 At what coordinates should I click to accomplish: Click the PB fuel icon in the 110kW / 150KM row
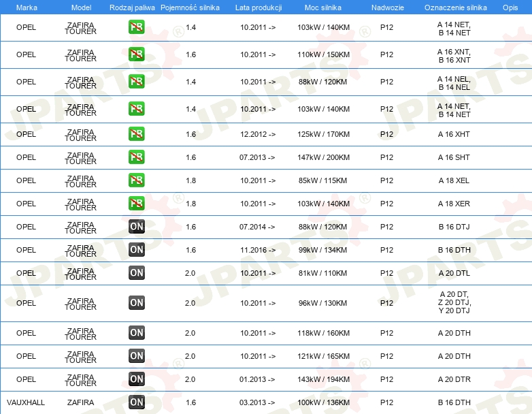pyautogui.click(x=136, y=54)
